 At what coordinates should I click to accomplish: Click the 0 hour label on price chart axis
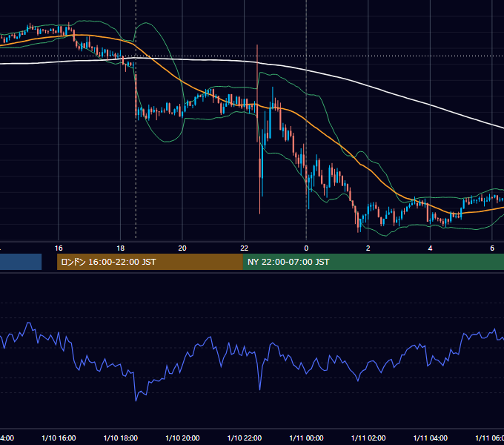pos(306,248)
